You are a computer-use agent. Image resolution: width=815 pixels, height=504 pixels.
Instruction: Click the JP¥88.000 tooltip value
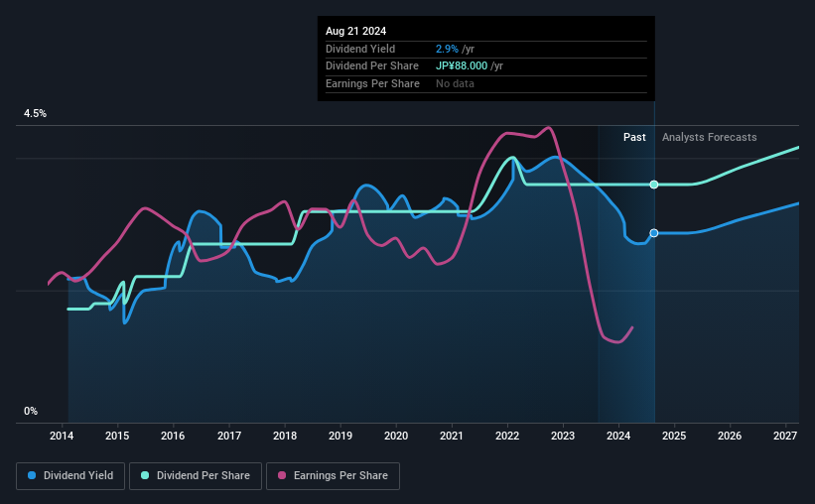462,66
